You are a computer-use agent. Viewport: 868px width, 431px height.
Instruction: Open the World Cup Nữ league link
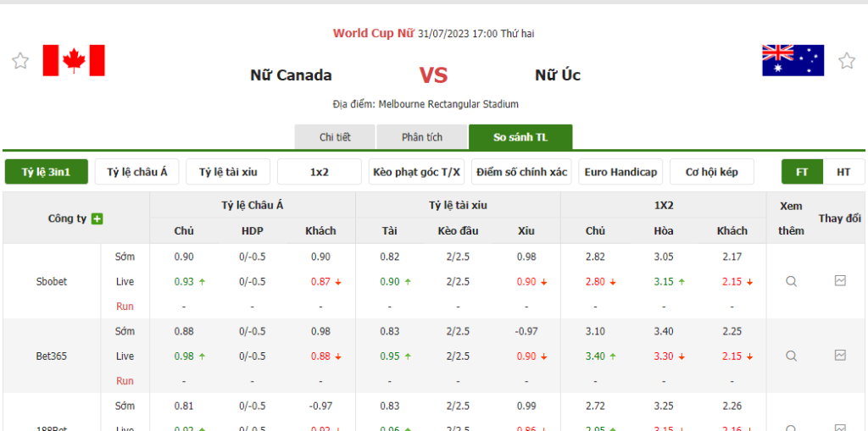pos(373,34)
